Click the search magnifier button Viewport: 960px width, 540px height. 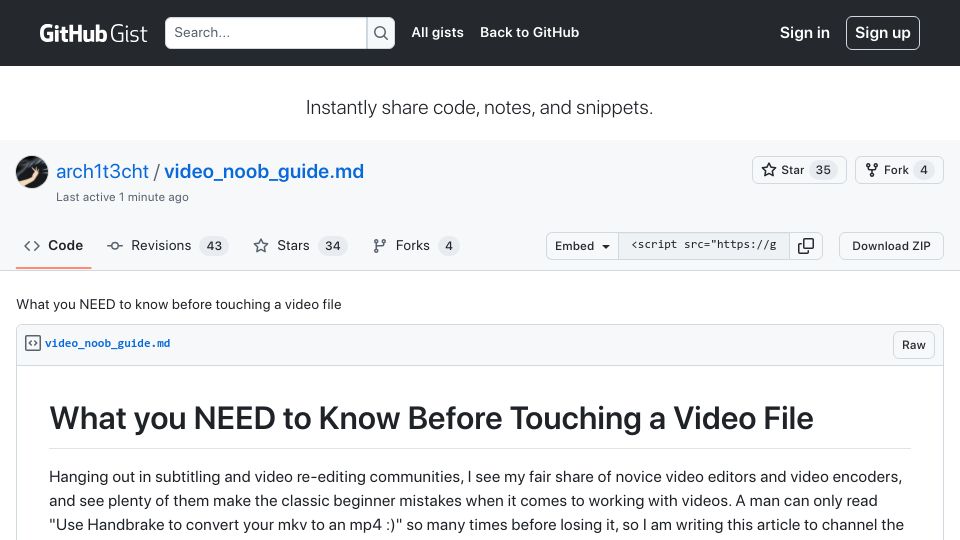click(381, 33)
